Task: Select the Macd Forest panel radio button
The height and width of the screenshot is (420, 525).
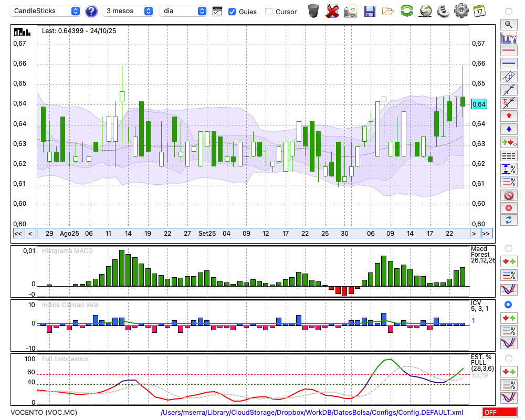Action: (508, 248)
